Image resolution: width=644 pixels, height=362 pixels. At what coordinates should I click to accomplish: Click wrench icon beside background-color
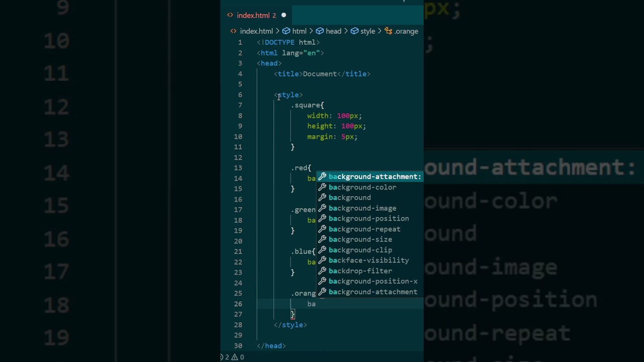coord(322,187)
